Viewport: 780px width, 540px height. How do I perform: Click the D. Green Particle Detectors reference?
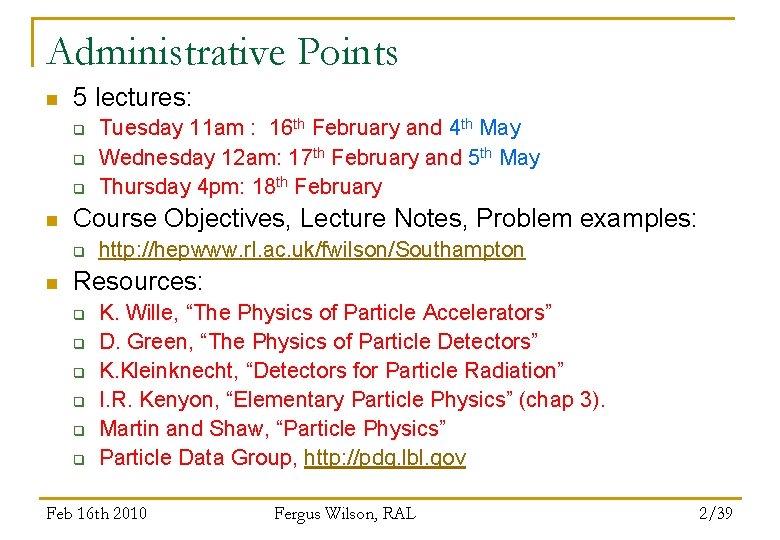318,342
